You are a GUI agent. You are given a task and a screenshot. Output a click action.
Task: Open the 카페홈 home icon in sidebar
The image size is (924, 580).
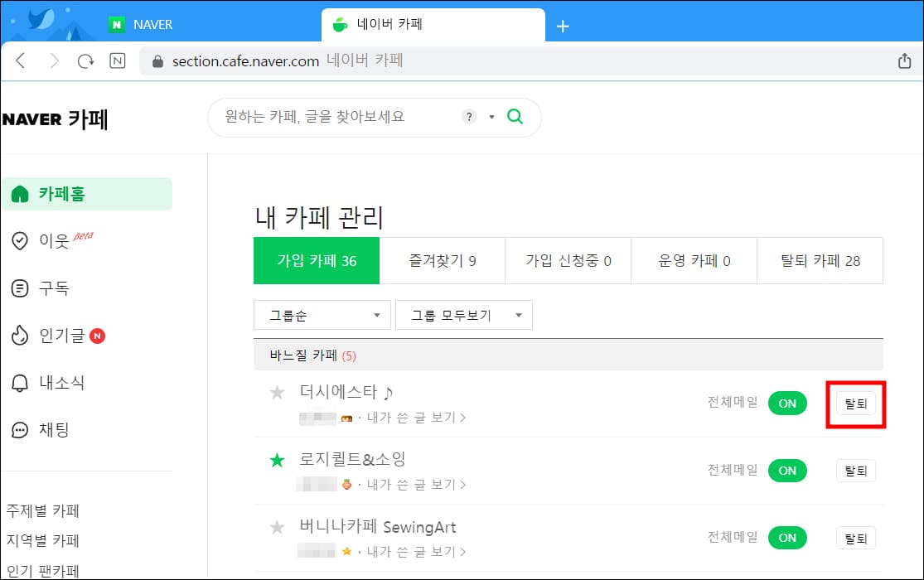(19, 193)
